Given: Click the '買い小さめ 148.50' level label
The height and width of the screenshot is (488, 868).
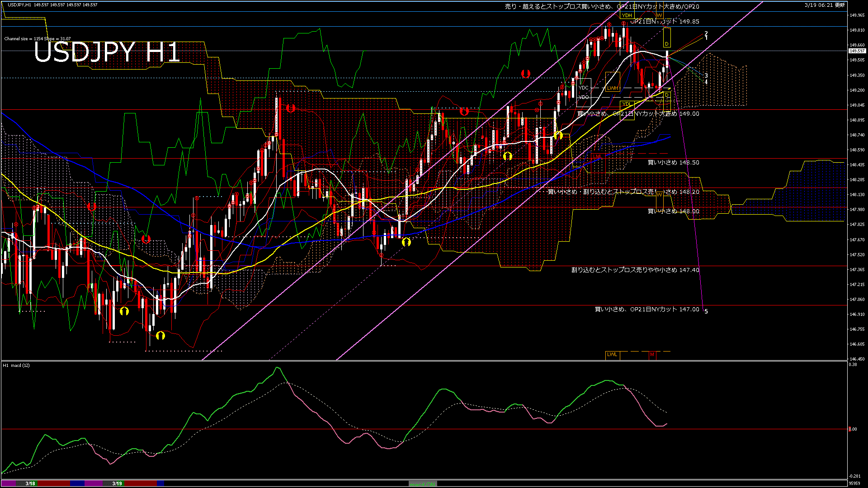Looking at the screenshot, I should pos(674,162).
